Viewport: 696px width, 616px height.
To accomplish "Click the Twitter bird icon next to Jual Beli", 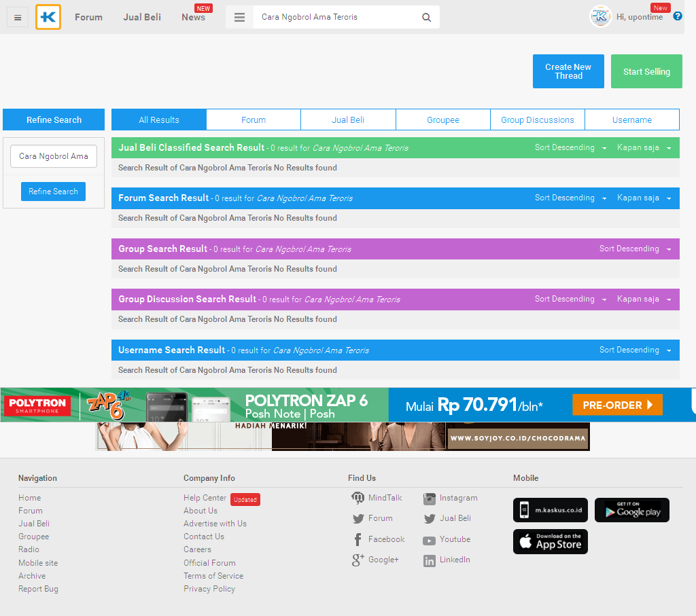I will coord(430,518).
